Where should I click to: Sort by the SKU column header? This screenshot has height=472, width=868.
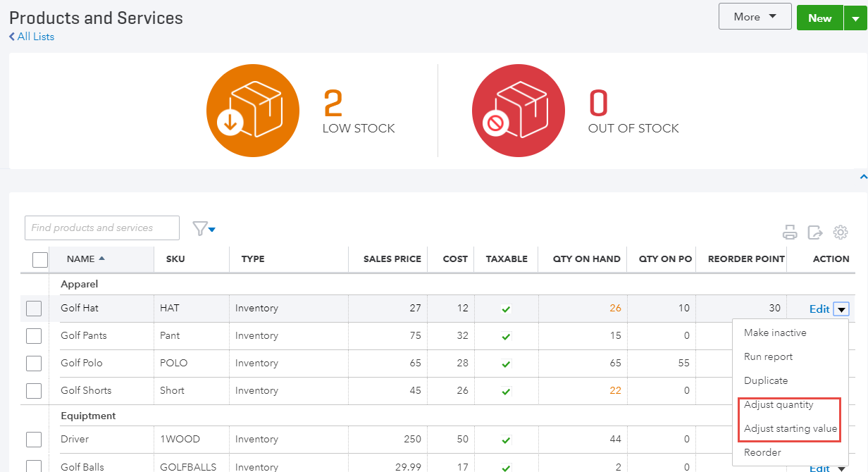(175, 259)
